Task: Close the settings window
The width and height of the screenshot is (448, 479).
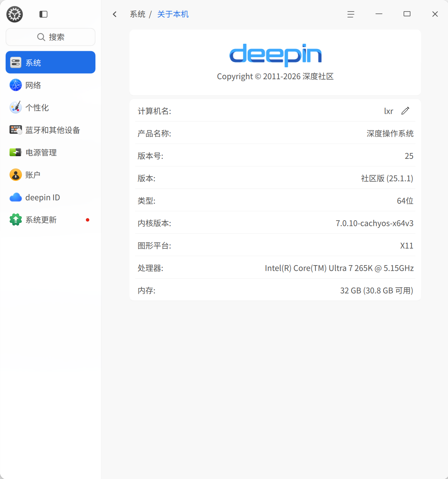Action: point(435,14)
